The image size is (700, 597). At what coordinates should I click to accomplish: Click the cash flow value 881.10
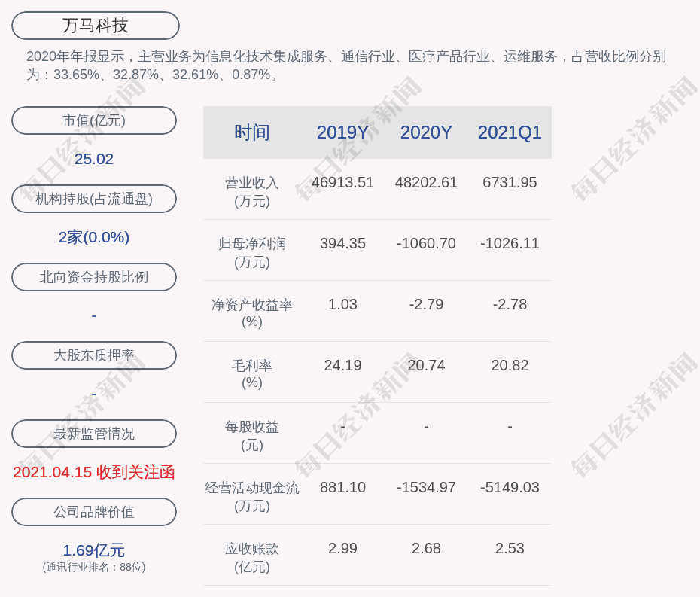(342, 487)
